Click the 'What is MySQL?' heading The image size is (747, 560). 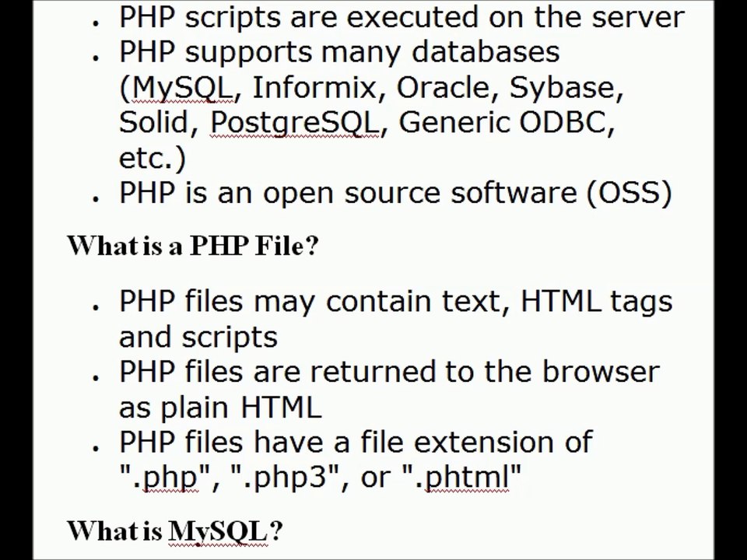coord(175,531)
